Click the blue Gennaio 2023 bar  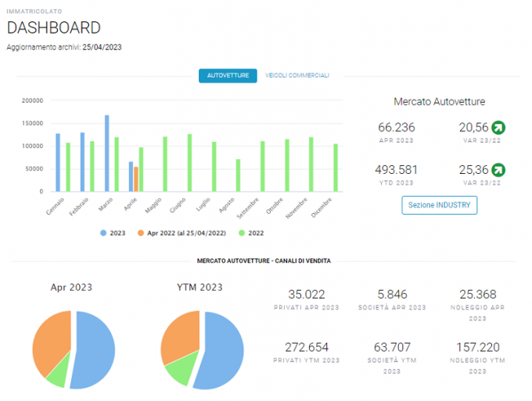point(58,163)
